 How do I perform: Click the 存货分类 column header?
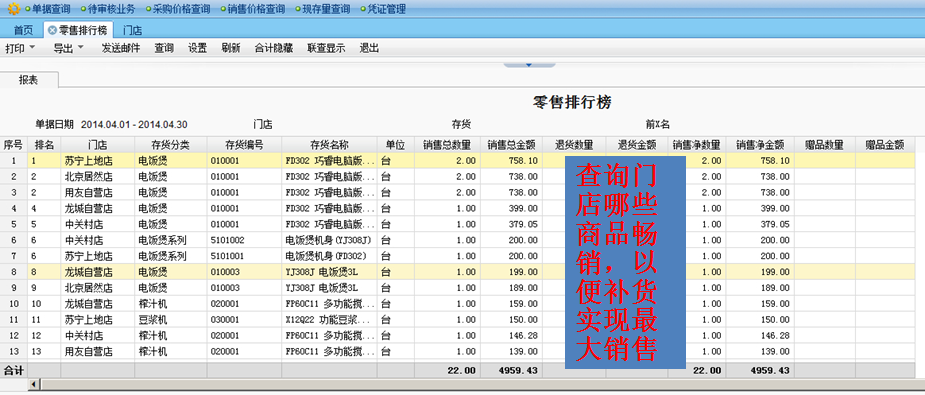click(x=170, y=145)
